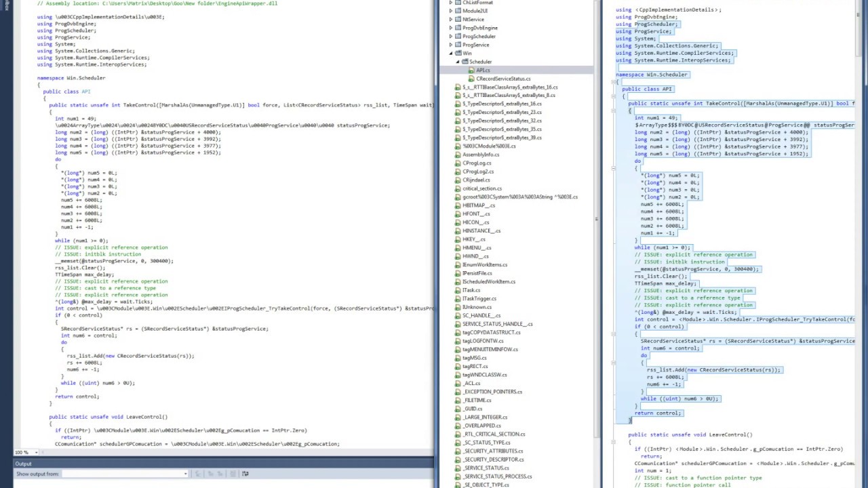Expand the ProgDvbEngine folder node
The image size is (868, 488).
click(x=451, y=28)
